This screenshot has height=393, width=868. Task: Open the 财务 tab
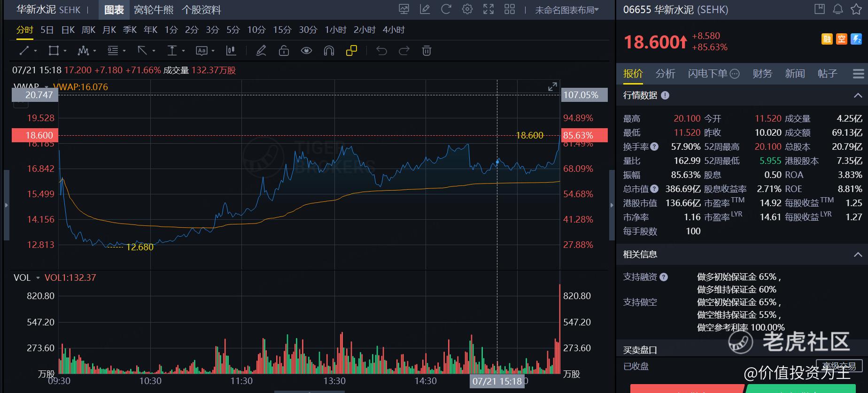(762, 74)
